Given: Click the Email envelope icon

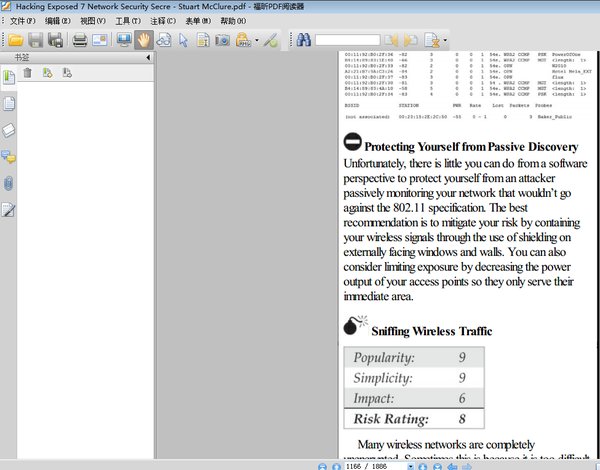Looking at the screenshot, I should point(99,40).
